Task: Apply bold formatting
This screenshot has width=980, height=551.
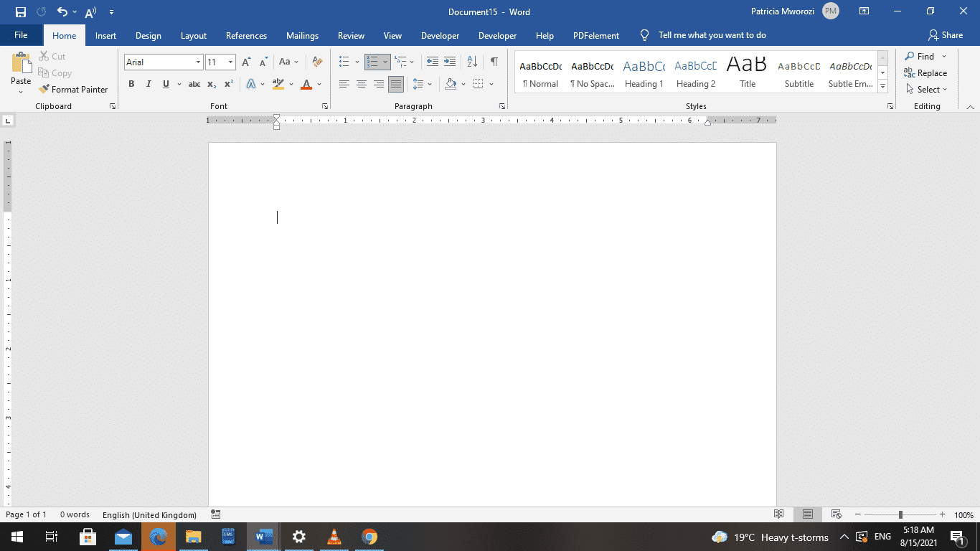Action: click(x=131, y=84)
